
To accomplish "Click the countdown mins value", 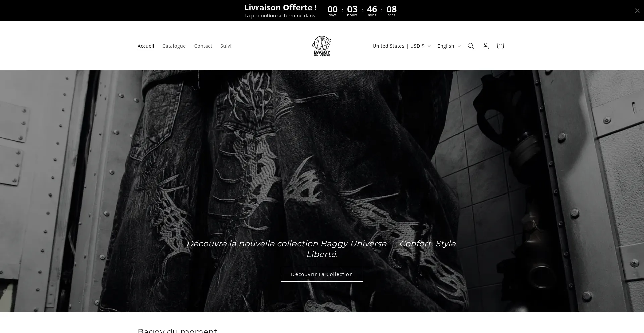I will 372,9.
